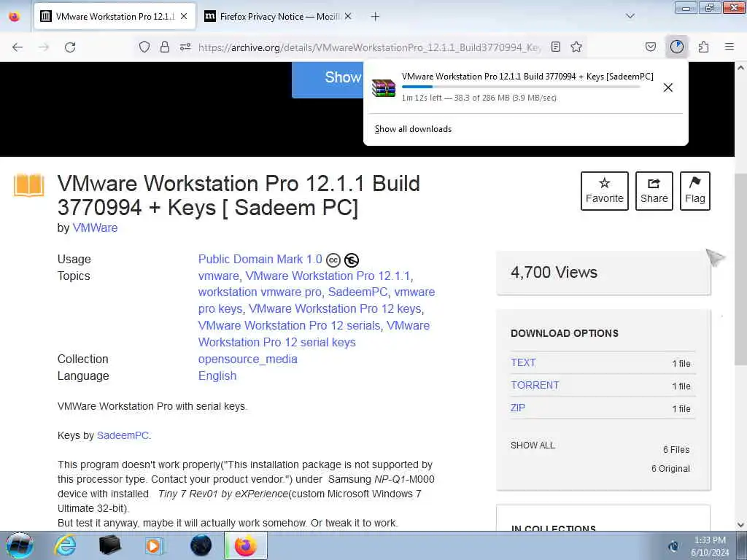Open a new tab with plus

[x=376, y=17]
